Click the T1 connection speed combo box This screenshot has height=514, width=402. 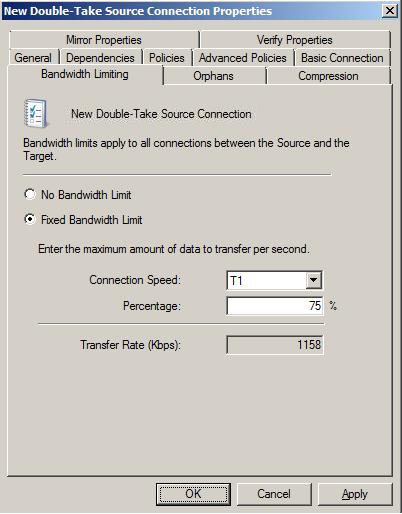274,280
